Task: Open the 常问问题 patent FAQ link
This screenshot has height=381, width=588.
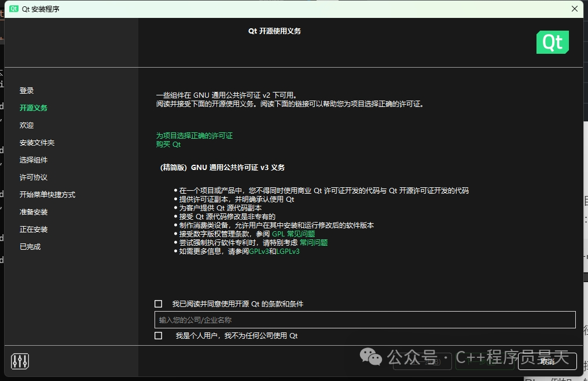Action: click(314, 242)
